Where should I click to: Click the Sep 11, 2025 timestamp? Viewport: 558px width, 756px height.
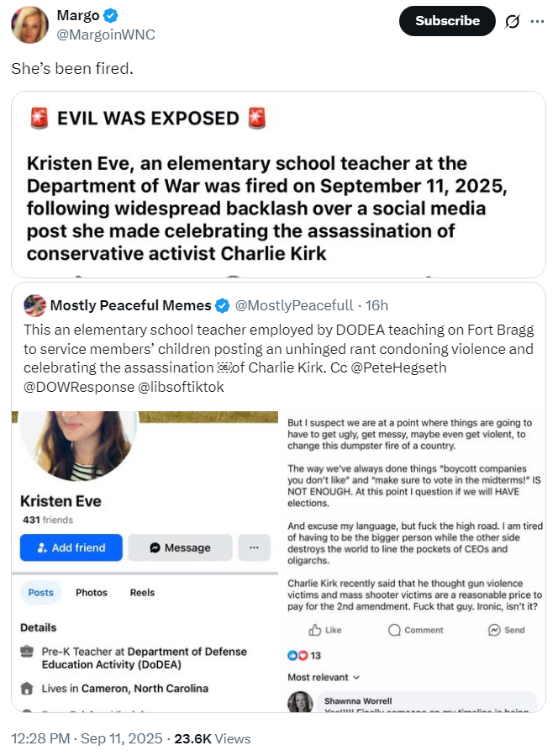[x=121, y=738]
